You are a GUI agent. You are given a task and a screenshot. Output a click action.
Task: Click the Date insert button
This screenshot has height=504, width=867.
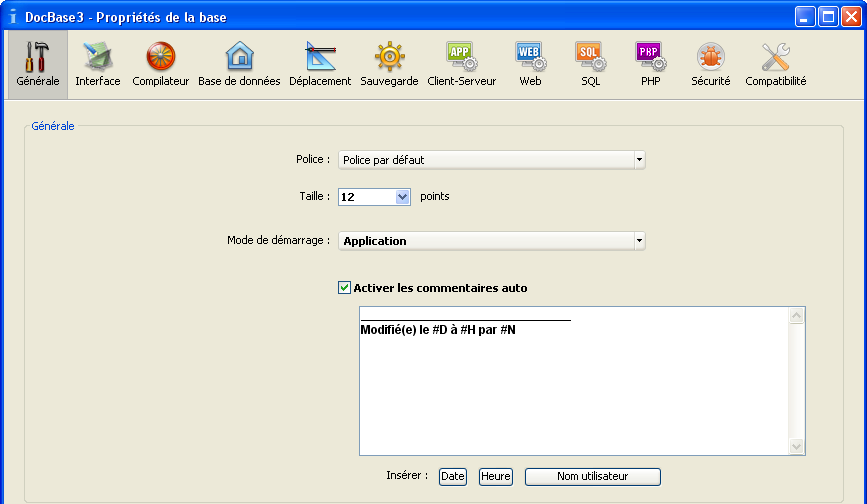pyautogui.click(x=453, y=477)
